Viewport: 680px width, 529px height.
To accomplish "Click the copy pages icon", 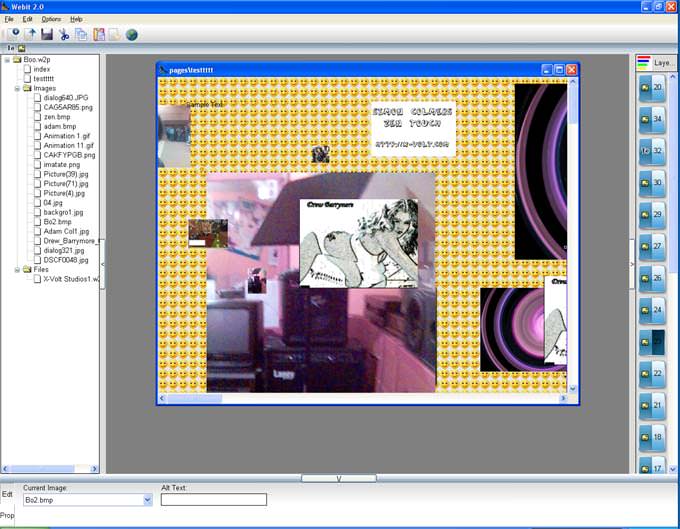I will (x=81, y=34).
